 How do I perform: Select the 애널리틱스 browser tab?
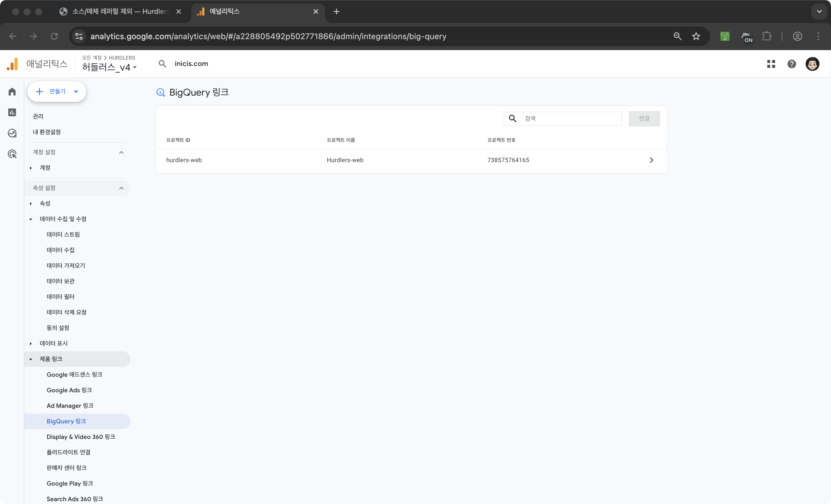[258, 12]
